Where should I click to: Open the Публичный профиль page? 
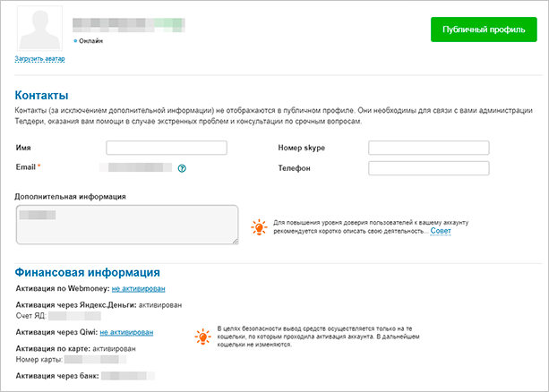pos(483,29)
